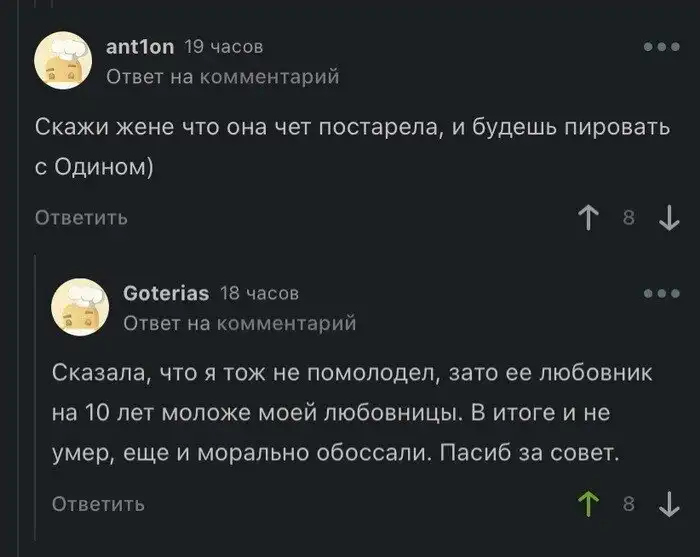Click "Ответить" under ant1on's comment
The height and width of the screenshot is (557, 700).
click(x=81, y=217)
